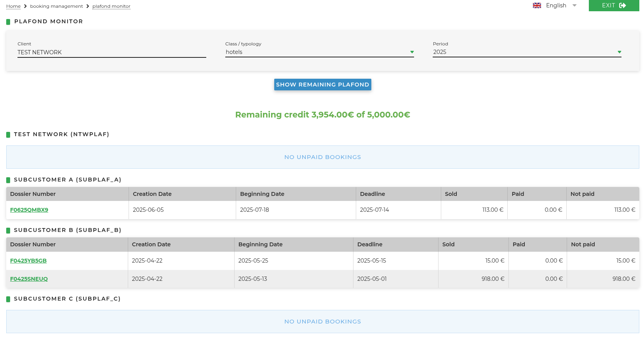This screenshot has height=339, width=644.
Task: Open dossier F0625QMBX9
Action: coord(29,210)
